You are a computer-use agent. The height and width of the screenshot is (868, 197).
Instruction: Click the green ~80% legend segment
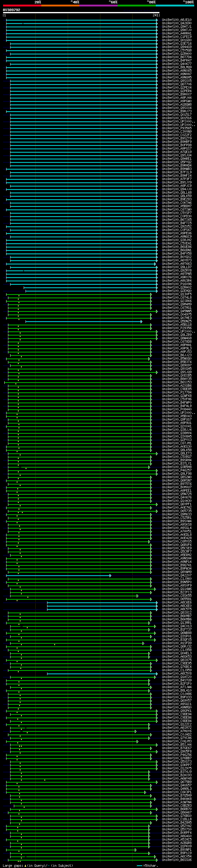(137, 6)
